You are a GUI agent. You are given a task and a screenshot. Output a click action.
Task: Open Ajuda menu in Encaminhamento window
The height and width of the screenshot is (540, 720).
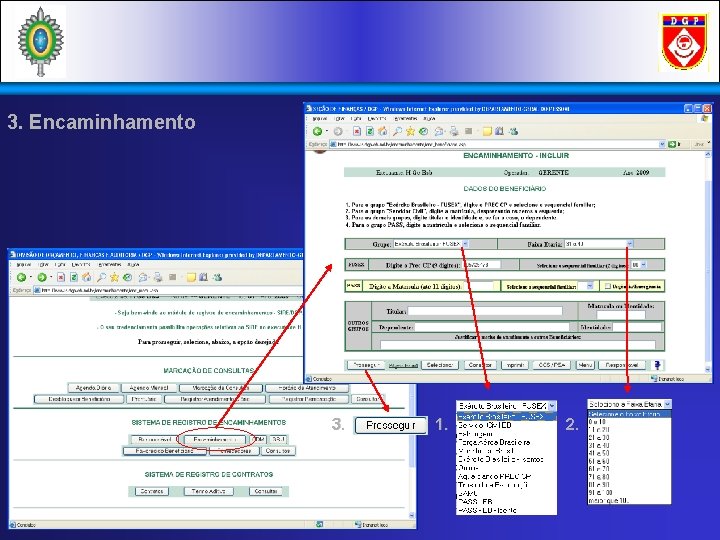[430, 118]
